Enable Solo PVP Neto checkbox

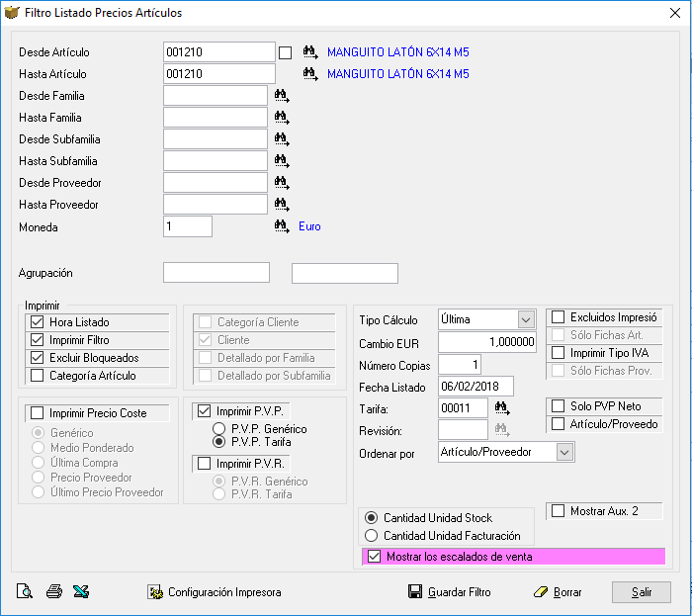tap(559, 406)
